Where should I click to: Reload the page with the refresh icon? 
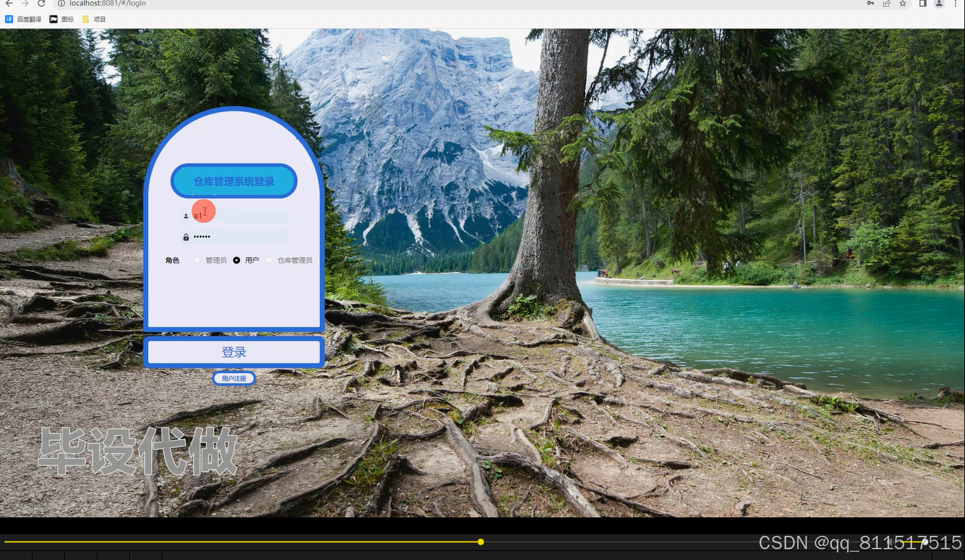click(41, 3)
